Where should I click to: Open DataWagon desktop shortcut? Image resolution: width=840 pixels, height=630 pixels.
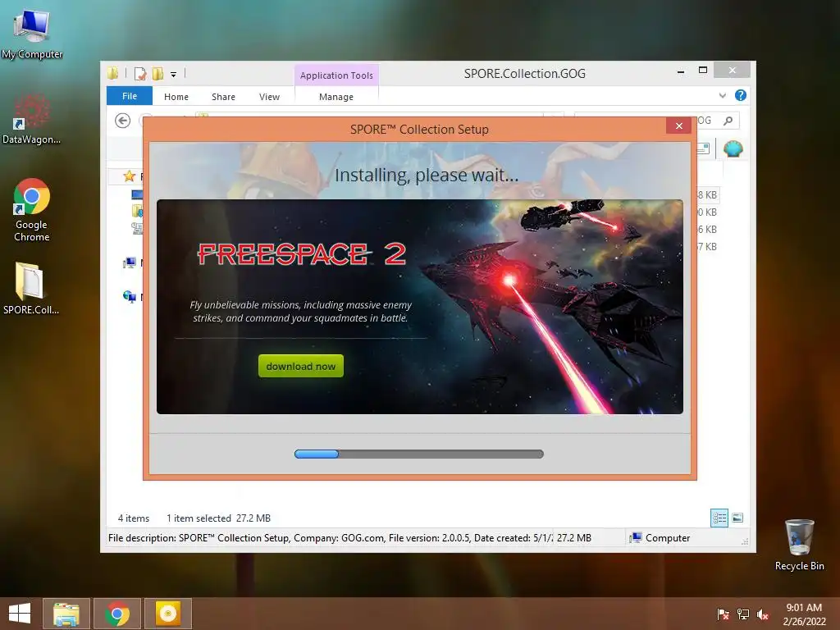point(32,118)
